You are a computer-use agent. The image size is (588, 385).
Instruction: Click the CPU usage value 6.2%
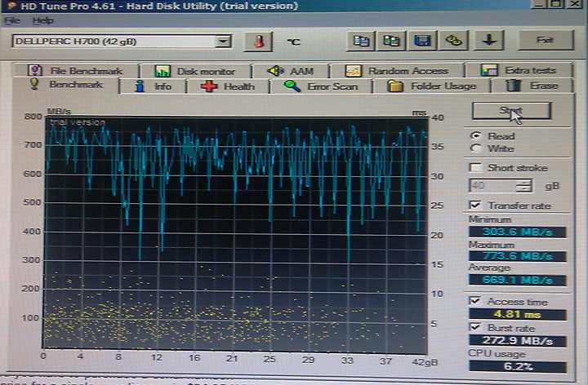[518, 366]
